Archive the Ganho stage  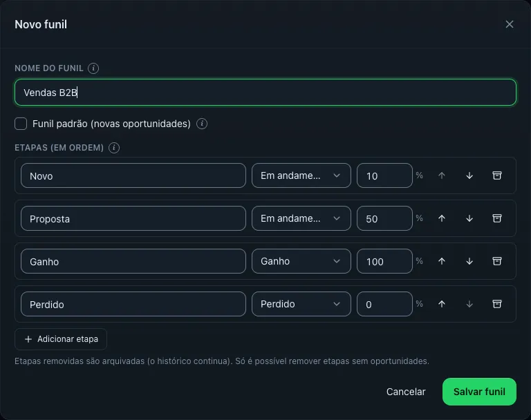(497, 261)
